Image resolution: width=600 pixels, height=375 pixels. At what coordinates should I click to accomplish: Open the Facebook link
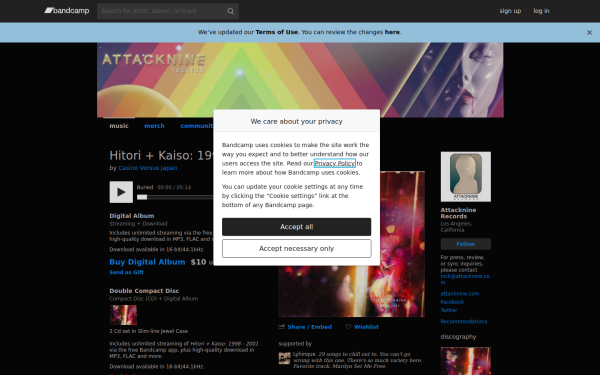click(452, 302)
